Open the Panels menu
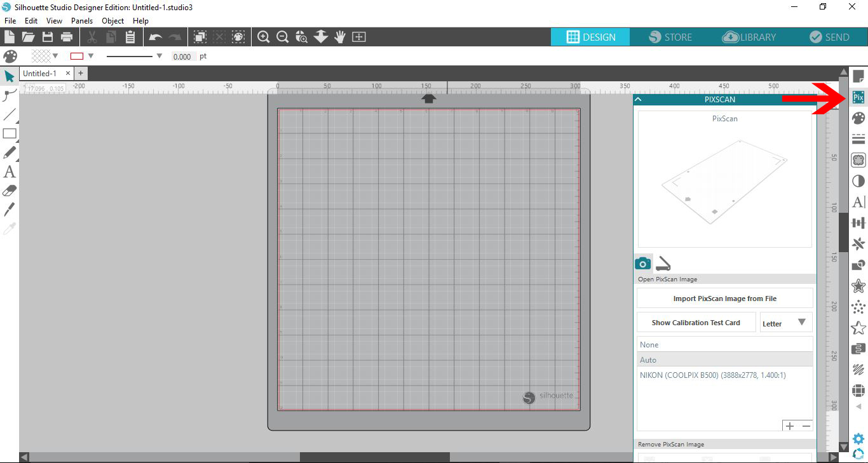 pos(82,21)
